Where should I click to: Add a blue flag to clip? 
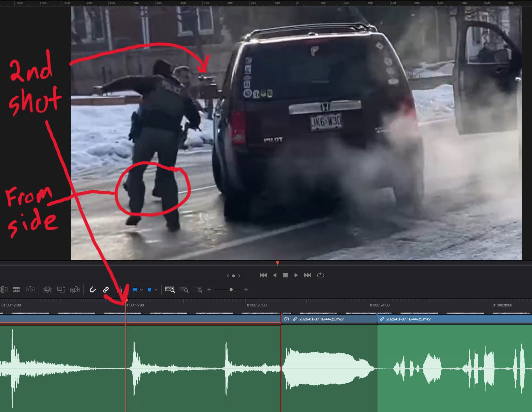[135, 290]
